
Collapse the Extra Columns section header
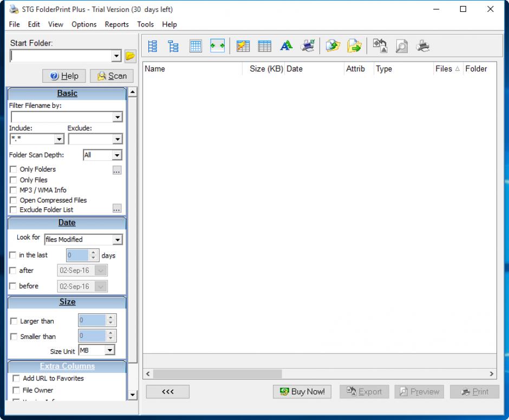click(67, 366)
